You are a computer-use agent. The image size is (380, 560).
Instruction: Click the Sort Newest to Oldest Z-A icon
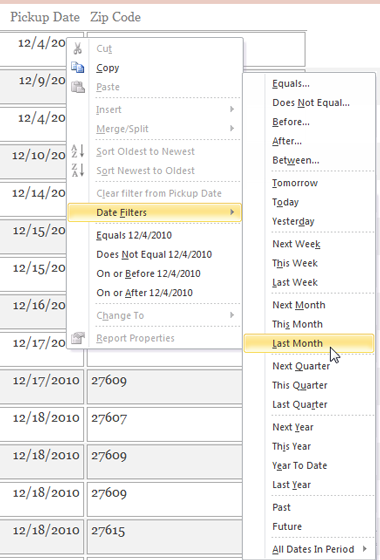pyautogui.click(x=78, y=170)
